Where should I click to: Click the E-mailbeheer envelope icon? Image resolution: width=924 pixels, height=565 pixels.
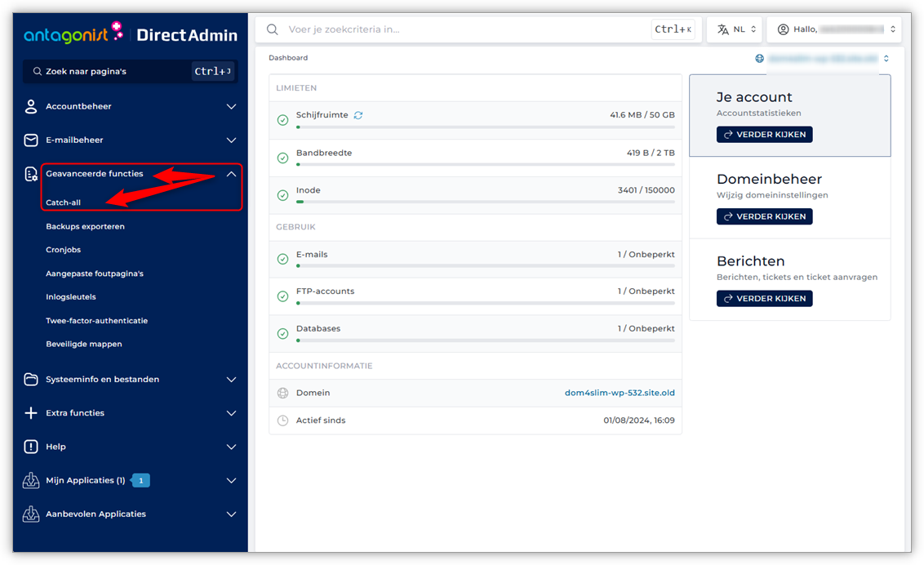tap(31, 140)
